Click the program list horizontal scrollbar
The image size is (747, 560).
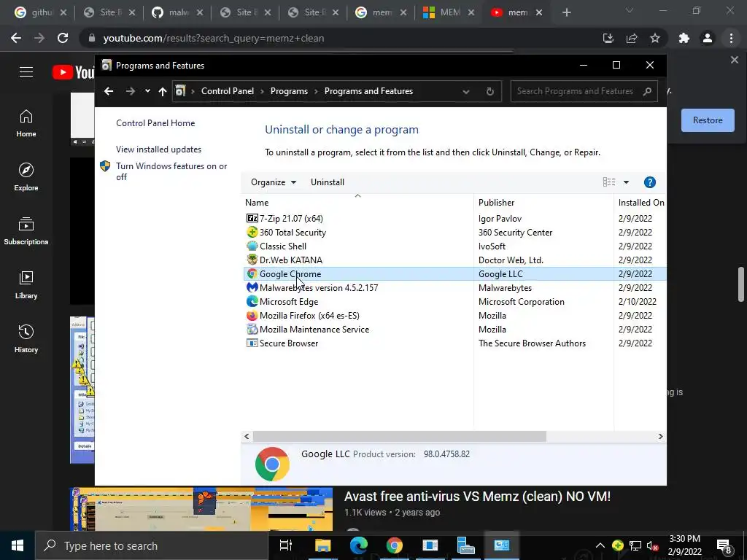pyautogui.click(x=399, y=436)
